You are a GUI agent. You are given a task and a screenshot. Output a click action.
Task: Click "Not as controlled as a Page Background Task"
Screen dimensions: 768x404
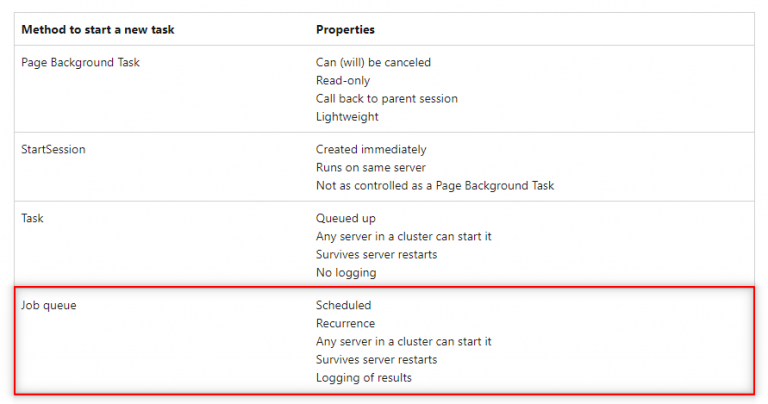[435, 185]
